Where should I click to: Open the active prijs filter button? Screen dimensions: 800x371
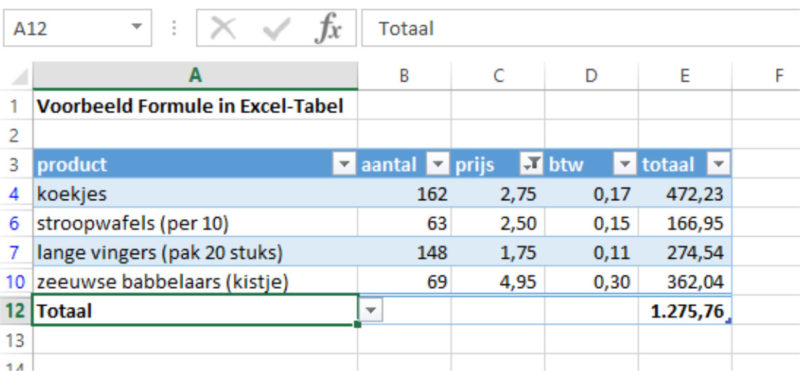(531, 164)
